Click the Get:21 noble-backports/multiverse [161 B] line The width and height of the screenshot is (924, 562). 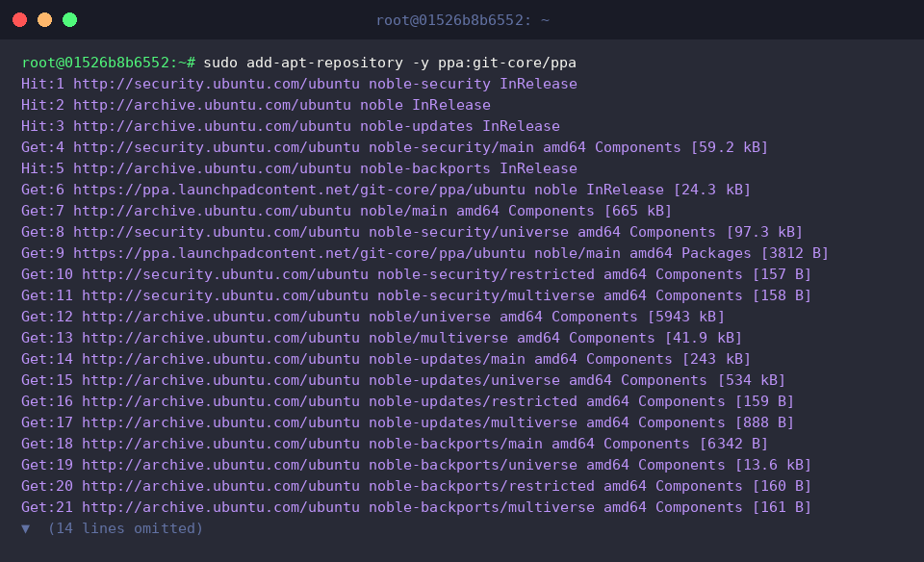(416, 508)
